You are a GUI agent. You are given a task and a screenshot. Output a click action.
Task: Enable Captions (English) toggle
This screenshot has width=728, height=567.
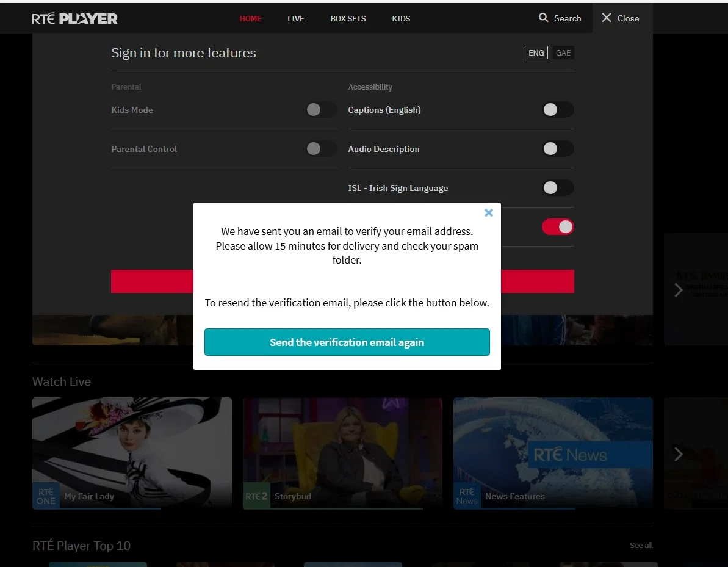tap(558, 110)
